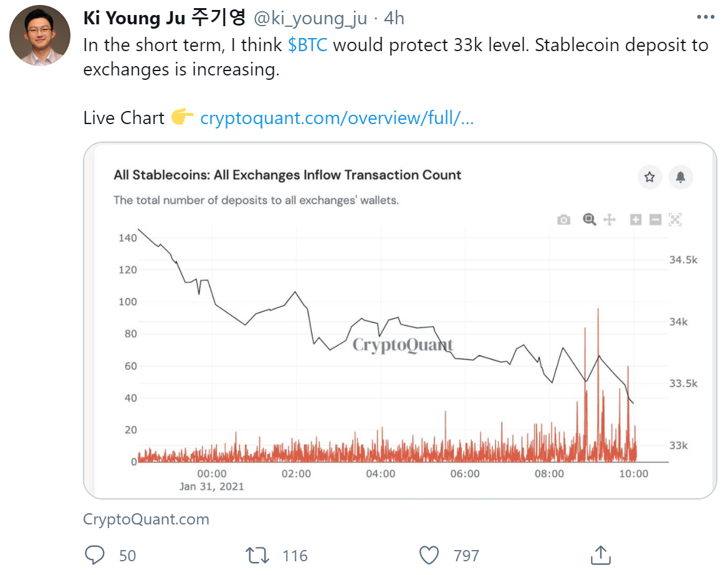Reset chart axes with autoscale icon
Image resolution: width=728 pixels, height=575 pixels.
675,220
